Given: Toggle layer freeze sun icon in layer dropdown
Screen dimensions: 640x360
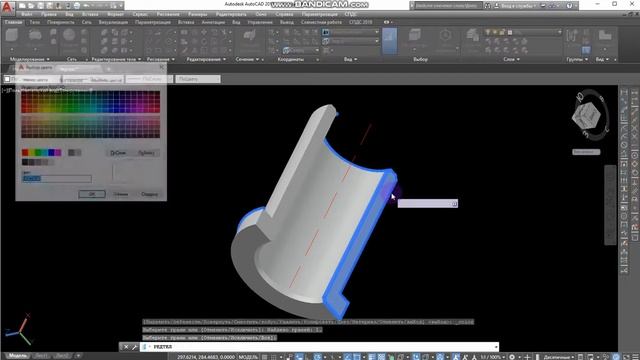Looking at the screenshot, I should click(495, 32).
